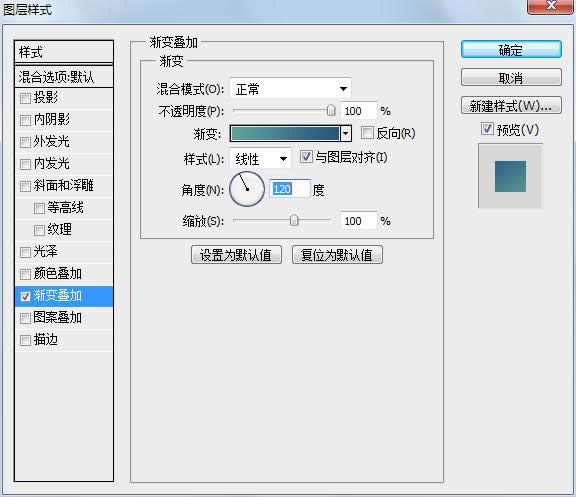The width and height of the screenshot is (576, 497).
Task: Click 设置为默认值 set as default button
Action: click(x=236, y=255)
